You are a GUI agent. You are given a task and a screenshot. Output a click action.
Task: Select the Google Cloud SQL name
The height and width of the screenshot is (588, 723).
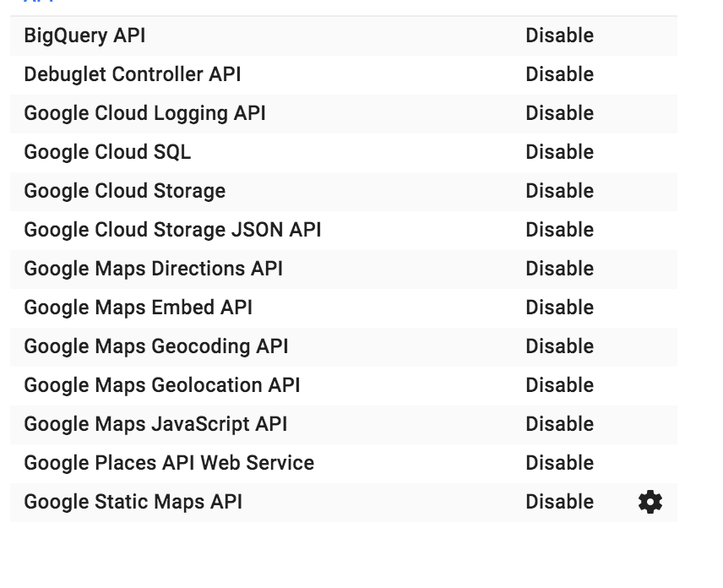coord(107,152)
